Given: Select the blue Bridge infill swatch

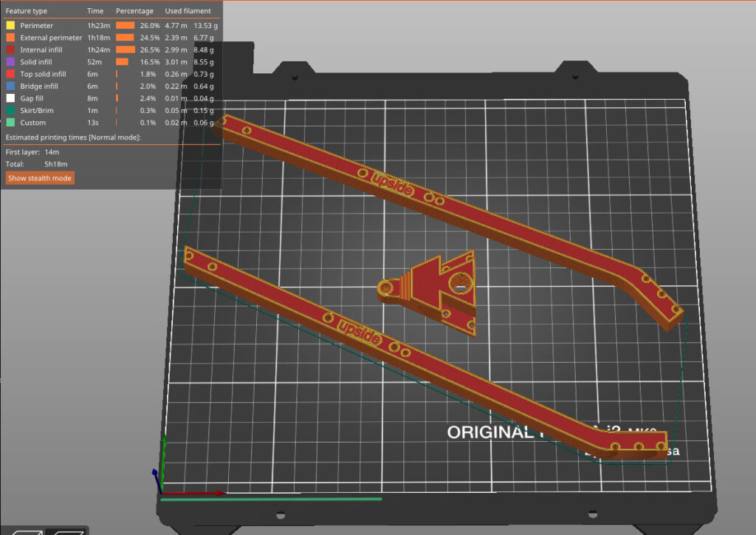Looking at the screenshot, I should pos(10,86).
